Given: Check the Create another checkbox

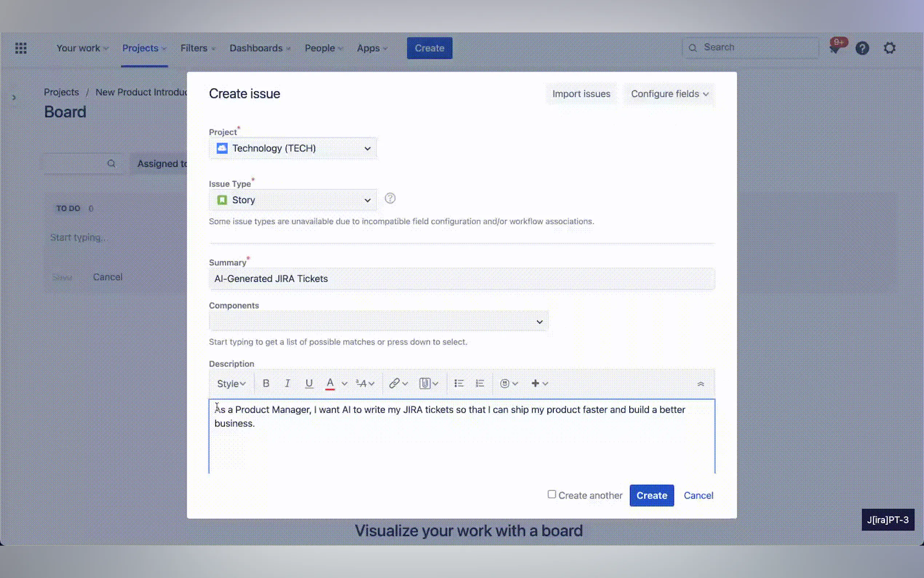Looking at the screenshot, I should point(551,495).
